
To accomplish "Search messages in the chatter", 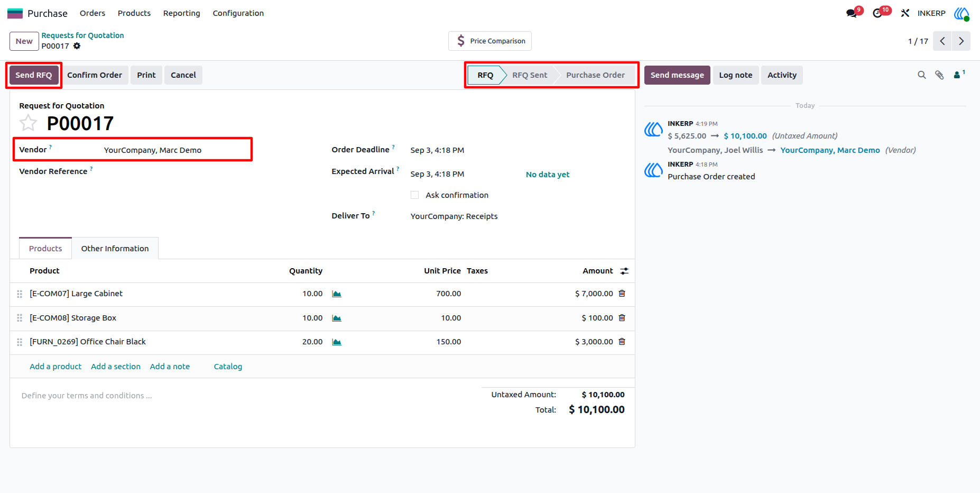I will coord(922,75).
